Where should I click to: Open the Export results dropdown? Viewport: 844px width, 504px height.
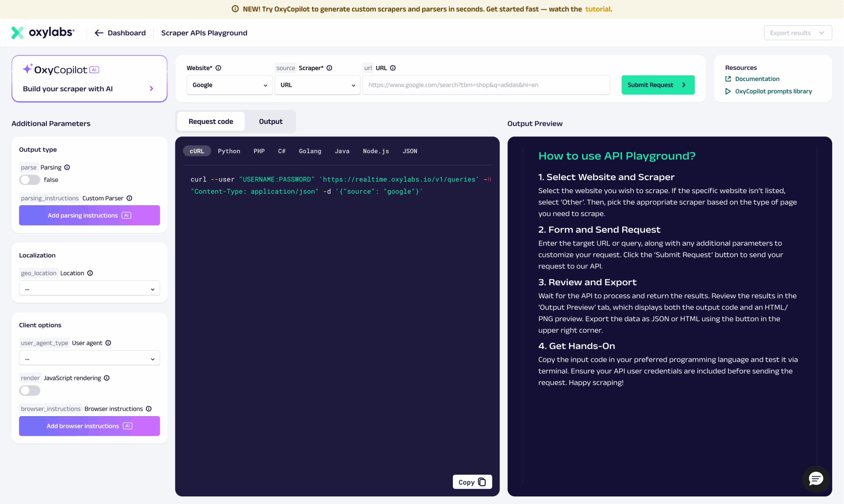point(798,33)
